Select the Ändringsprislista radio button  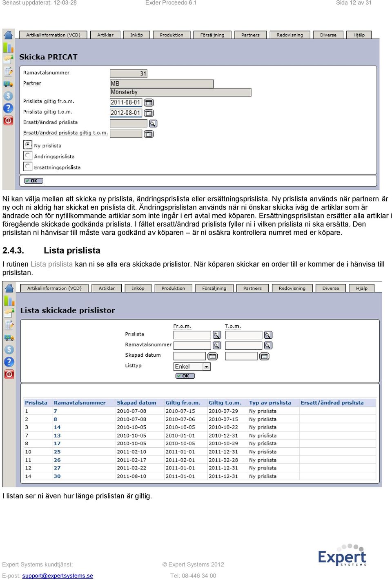coord(28,156)
